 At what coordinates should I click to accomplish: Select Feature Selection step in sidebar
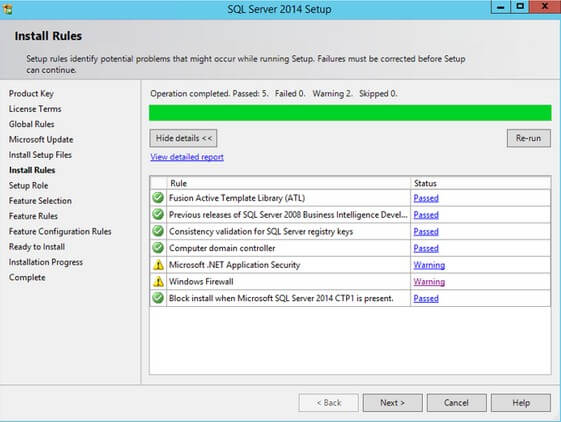[x=40, y=201]
